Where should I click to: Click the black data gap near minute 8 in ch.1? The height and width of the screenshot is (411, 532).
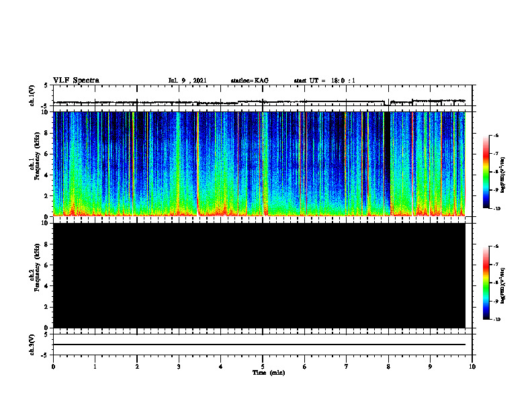(387, 164)
